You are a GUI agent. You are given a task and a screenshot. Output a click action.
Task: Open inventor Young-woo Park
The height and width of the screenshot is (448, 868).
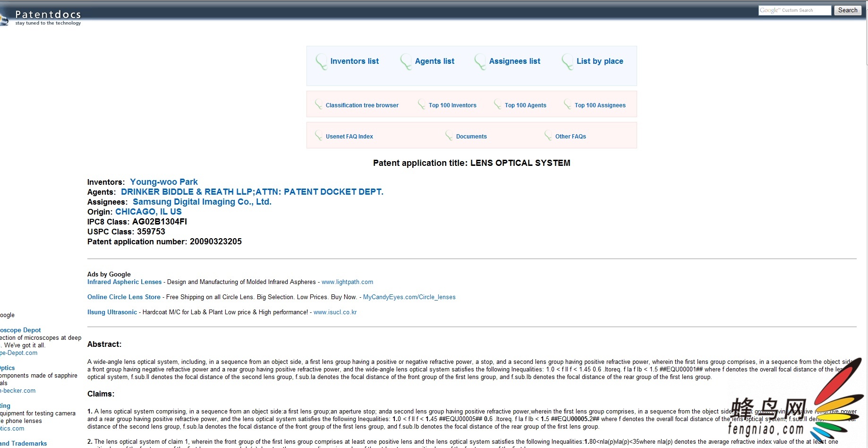point(164,182)
